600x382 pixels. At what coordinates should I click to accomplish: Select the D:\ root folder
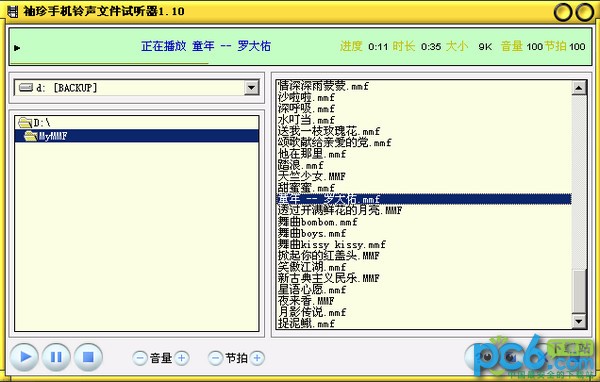[x=137, y=123]
